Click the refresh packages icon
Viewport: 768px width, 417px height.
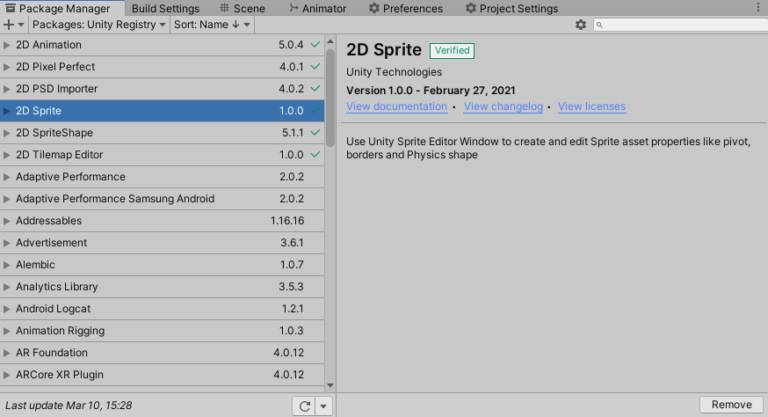tap(305, 406)
